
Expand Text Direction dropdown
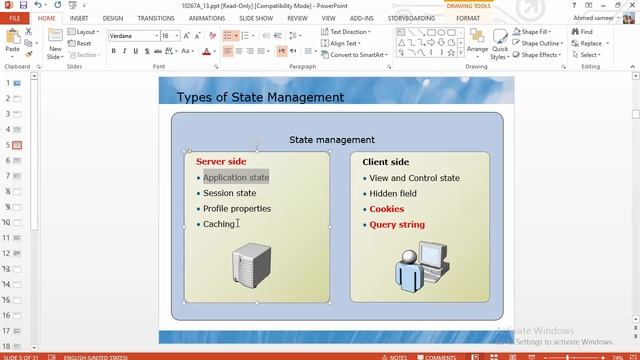tap(345, 31)
